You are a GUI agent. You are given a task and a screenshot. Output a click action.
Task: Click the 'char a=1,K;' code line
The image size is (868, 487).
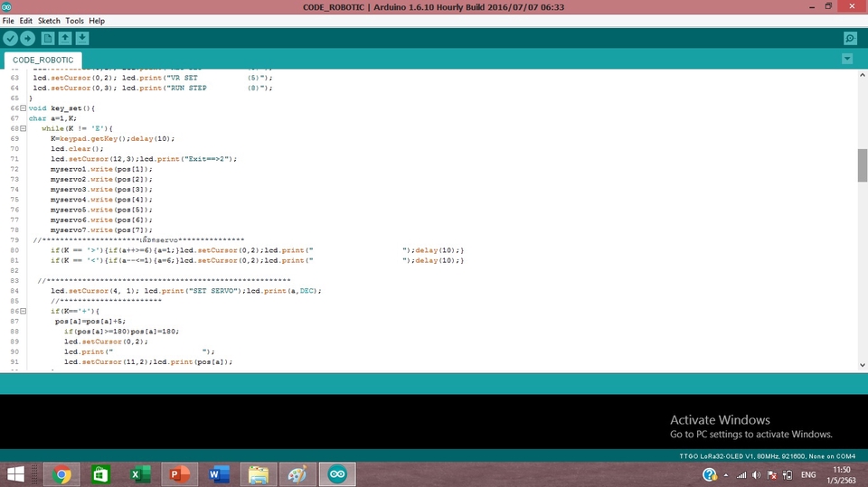(52, 118)
